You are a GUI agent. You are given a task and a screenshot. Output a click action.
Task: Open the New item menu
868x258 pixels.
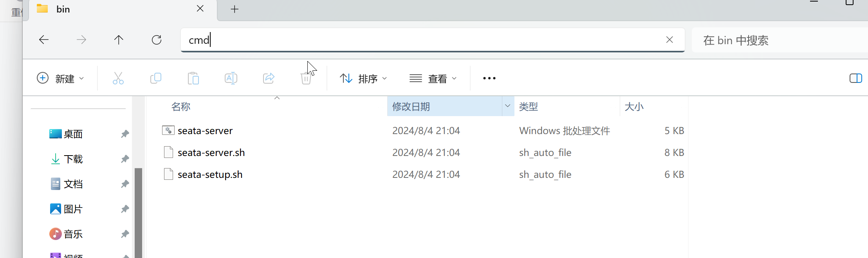60,78
